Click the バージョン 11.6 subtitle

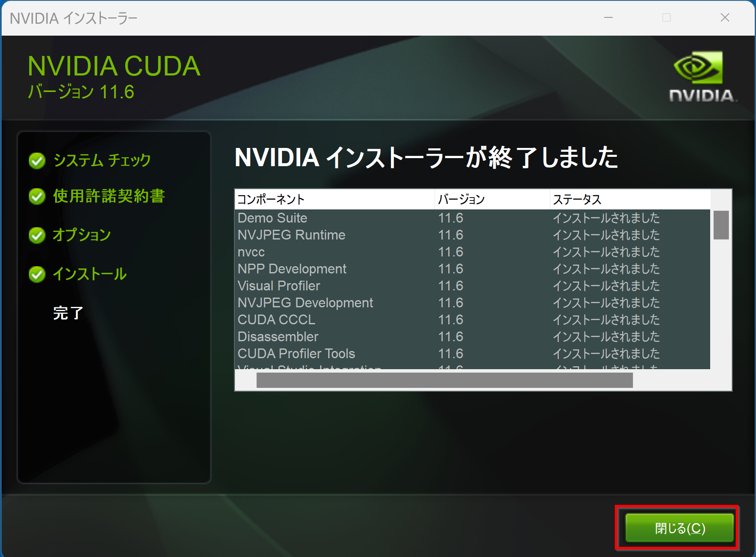(81, 92)
